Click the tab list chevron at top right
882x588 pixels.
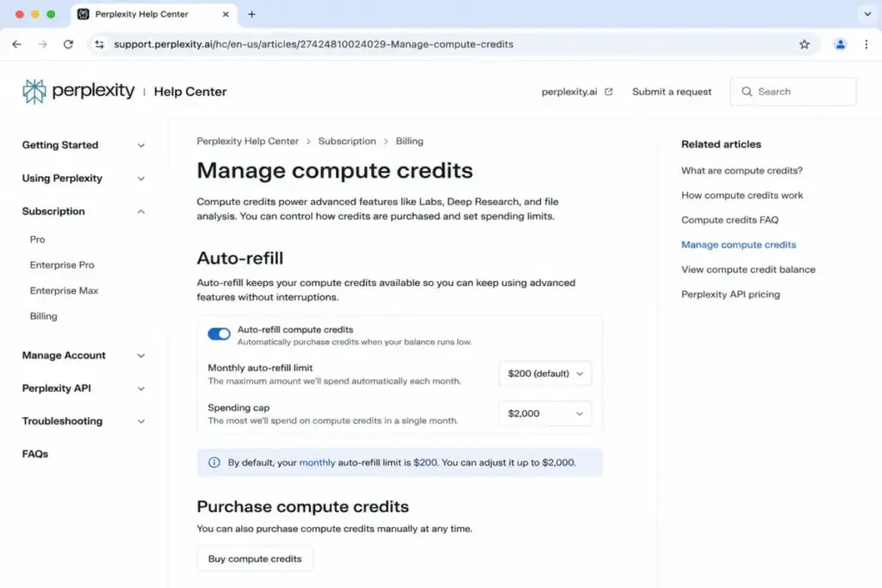pyautogui.click(x=867, y=14)
